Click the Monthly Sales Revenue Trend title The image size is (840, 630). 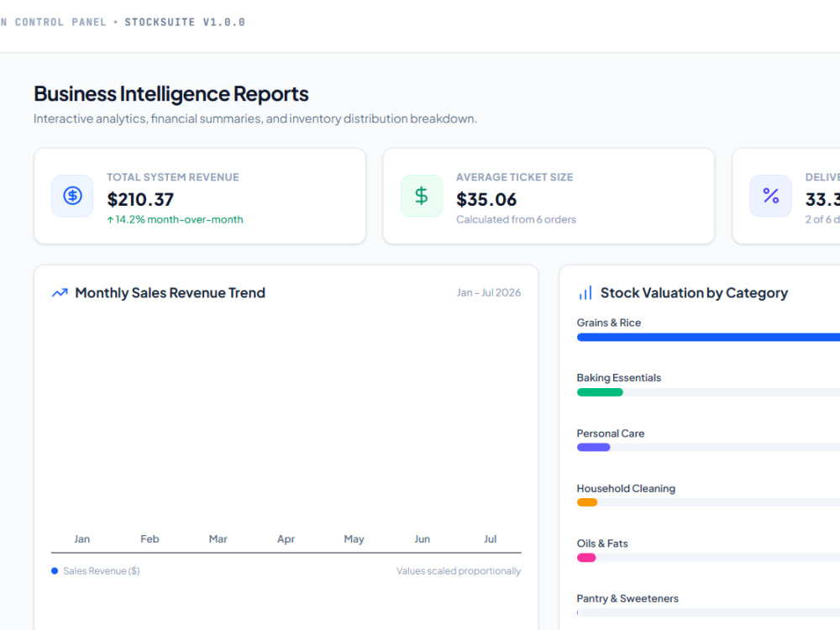coord(170,293)
